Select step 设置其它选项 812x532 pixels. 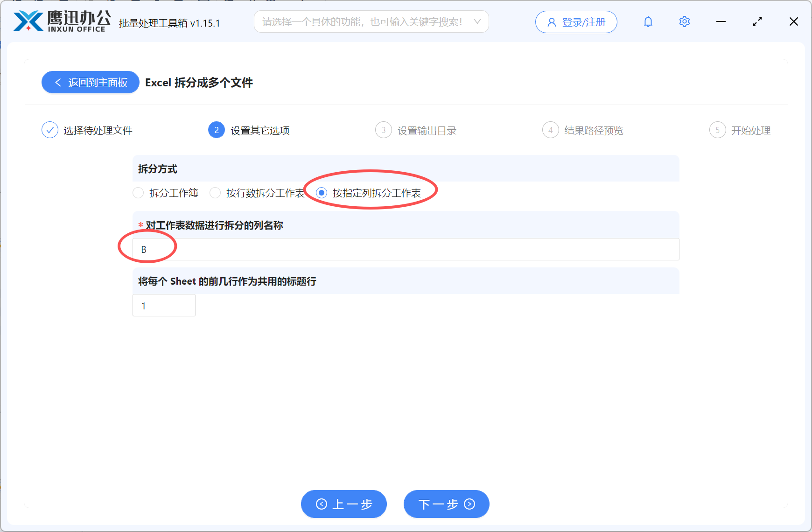[x=216, y=130]
